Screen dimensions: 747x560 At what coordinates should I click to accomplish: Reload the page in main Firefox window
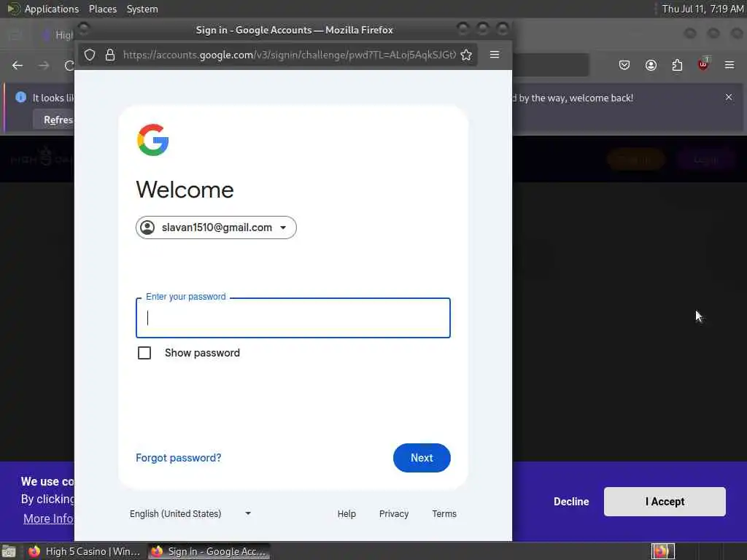pyautogui.click(x=69, y=65)
